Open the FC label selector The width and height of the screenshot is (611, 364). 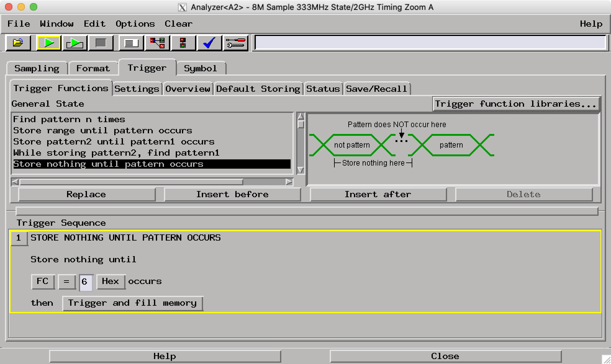click(43, 282)
